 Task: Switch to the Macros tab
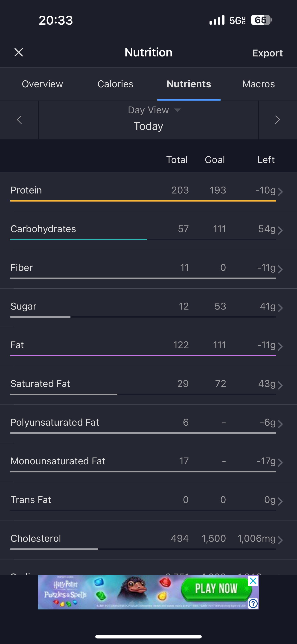(259, 84)
